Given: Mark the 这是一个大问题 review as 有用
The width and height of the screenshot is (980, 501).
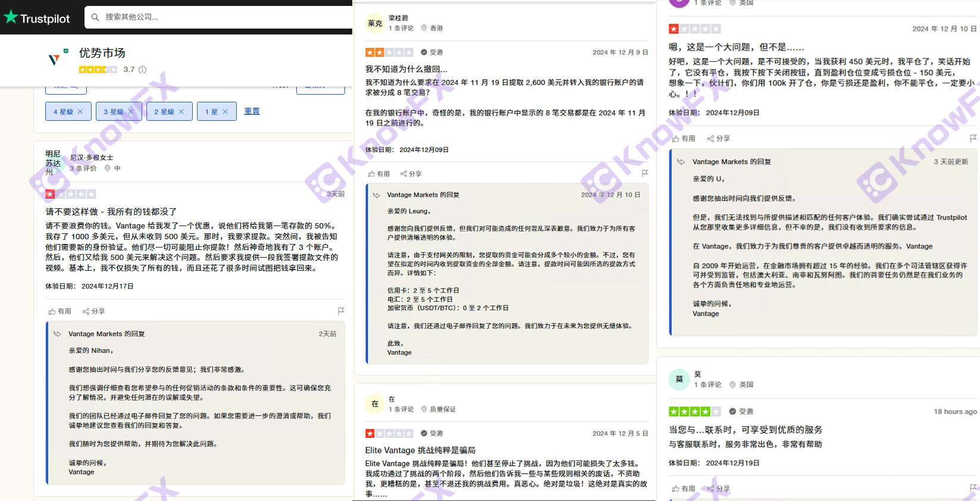Looking at the screenshot, I should (x=684, y=138).
